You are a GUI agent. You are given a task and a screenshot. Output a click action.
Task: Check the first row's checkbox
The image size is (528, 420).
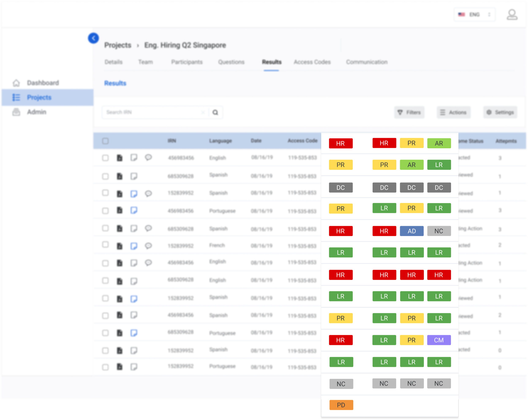coord(105,158)
